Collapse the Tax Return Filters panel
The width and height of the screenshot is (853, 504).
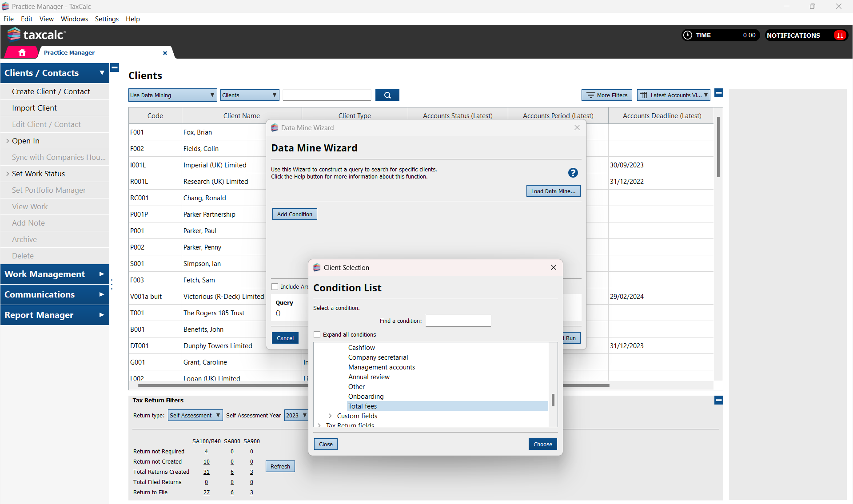pos(718,400)
